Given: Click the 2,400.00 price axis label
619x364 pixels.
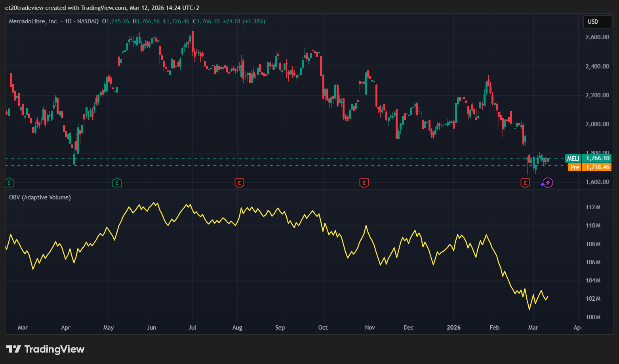Looking at the screenshot, I should tap(597, 66).
